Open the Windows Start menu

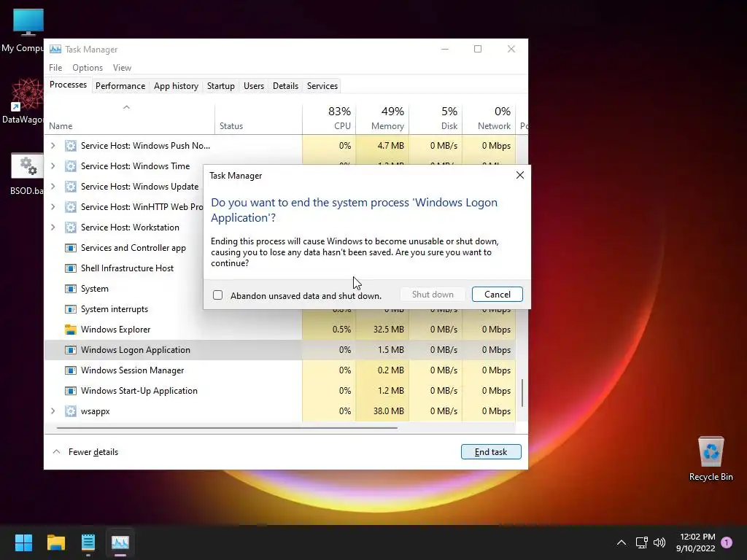click(x=23, y=542)
